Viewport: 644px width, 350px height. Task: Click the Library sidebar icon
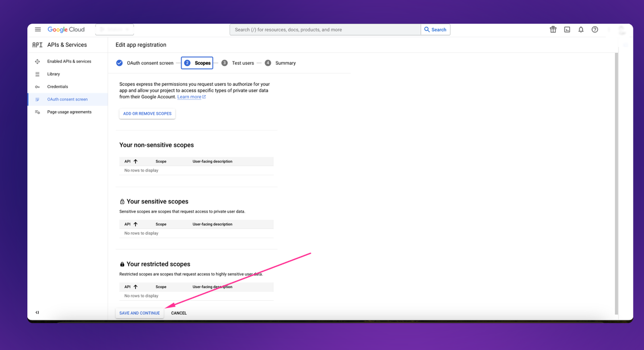pyautogui.click(x=37, y=74)
